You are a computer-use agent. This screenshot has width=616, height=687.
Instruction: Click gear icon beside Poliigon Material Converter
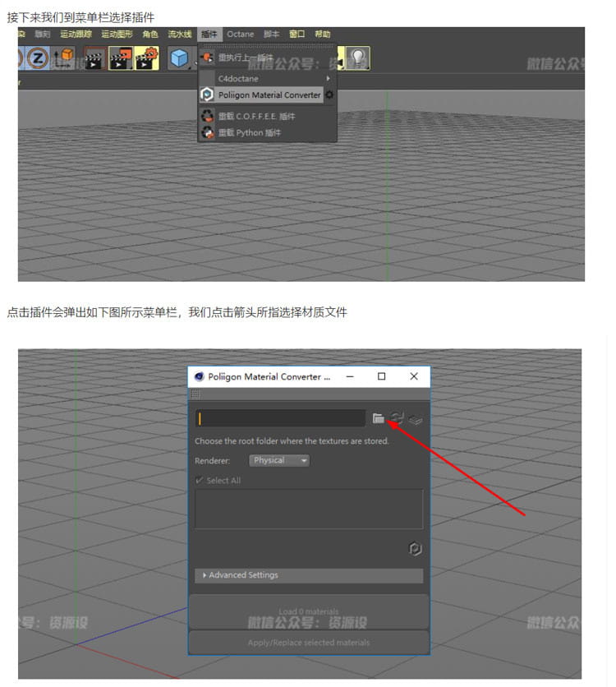329,95
